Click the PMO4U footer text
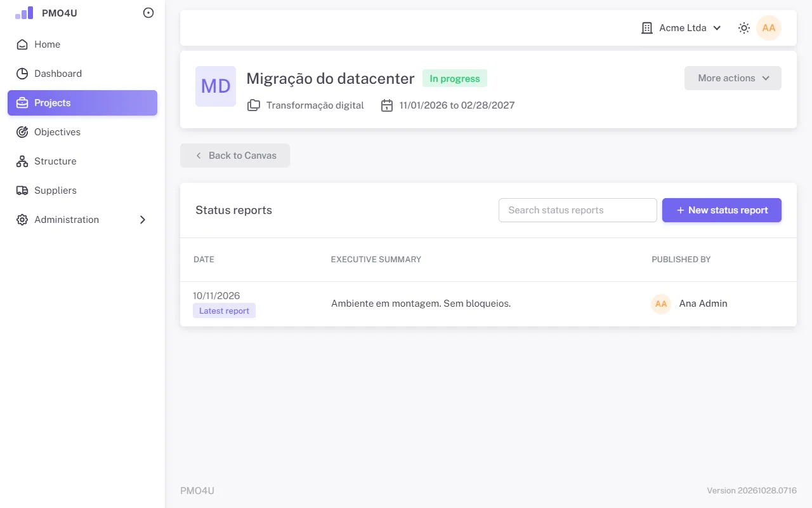812x508 pixels. [x=197, y=491]
